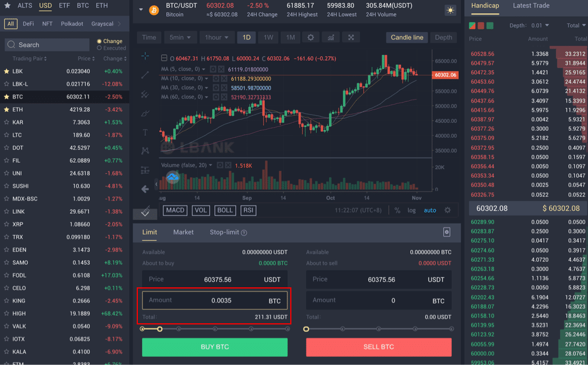The width and height of the screenshot is (588, 365).
Task: Switch to the Market order tab
Action: tap(184, 232)
